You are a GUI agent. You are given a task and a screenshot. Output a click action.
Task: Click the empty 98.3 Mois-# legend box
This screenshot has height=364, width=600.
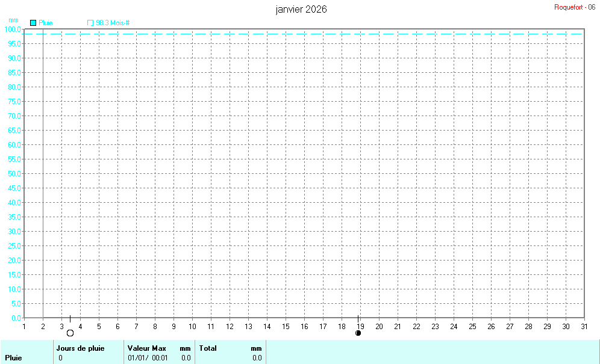tap(90, 23)
